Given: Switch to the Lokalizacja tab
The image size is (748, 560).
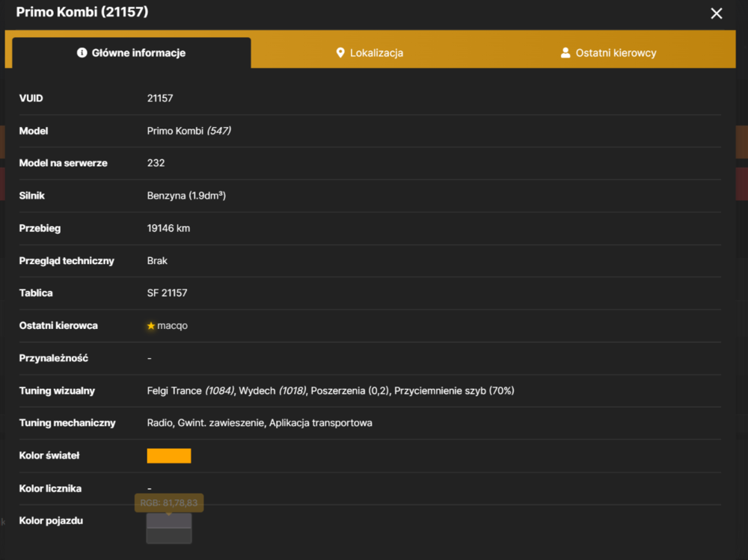Looking at the screenshot, I should (370, 52).
